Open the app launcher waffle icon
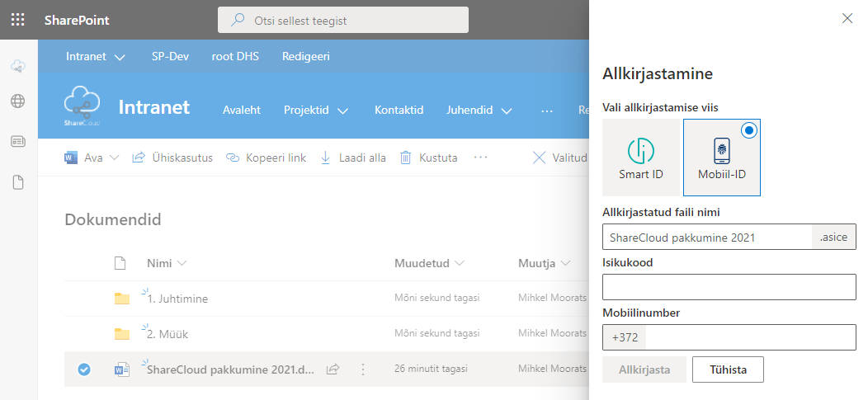This screenshot has width=868, height=400. [17, 21]
